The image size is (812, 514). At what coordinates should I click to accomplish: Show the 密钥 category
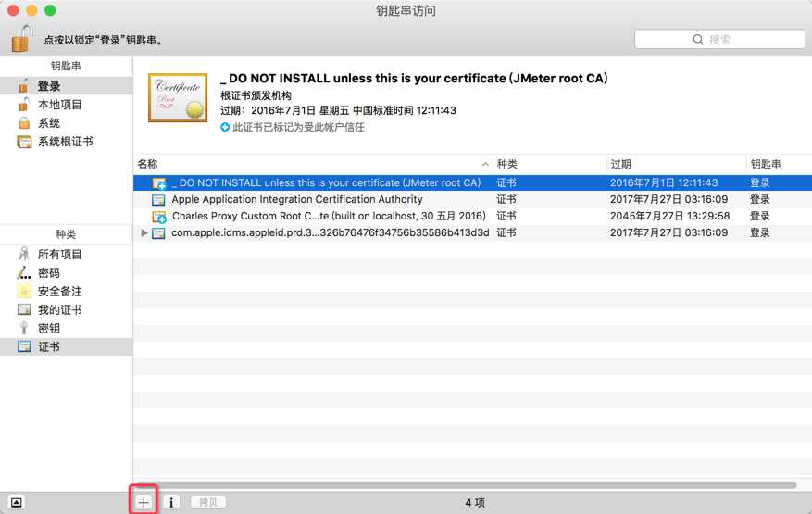[x=67, y=329]
